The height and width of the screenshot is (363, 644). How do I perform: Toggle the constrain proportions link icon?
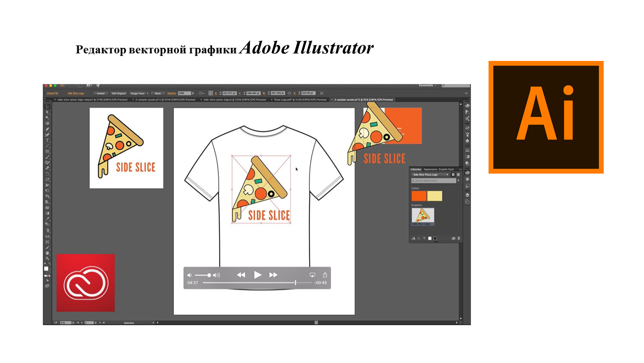(x=289, y=93)
